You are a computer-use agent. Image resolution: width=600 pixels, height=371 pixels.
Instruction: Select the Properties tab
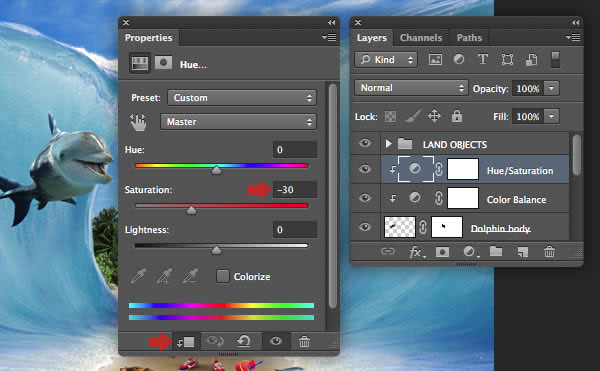pos(148,37)
